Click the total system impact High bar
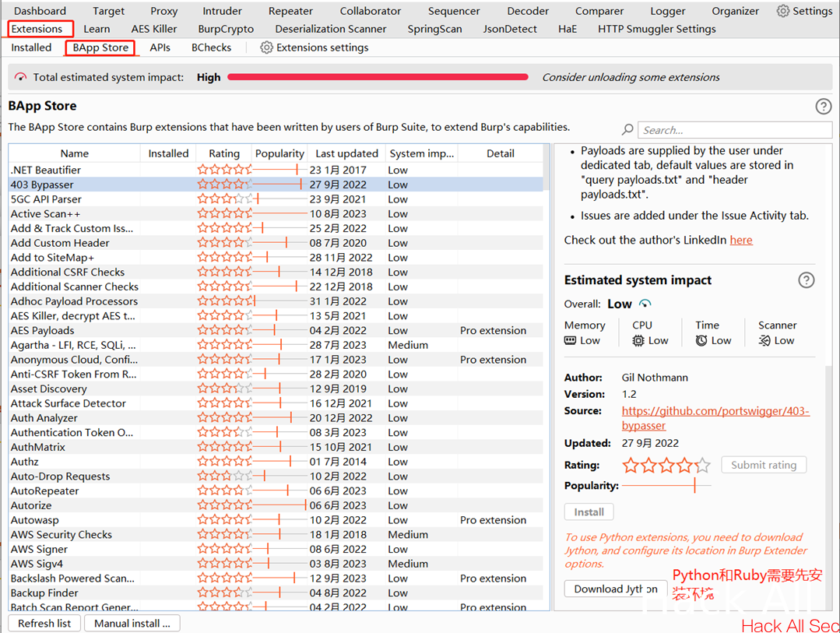 pos(378,77)
